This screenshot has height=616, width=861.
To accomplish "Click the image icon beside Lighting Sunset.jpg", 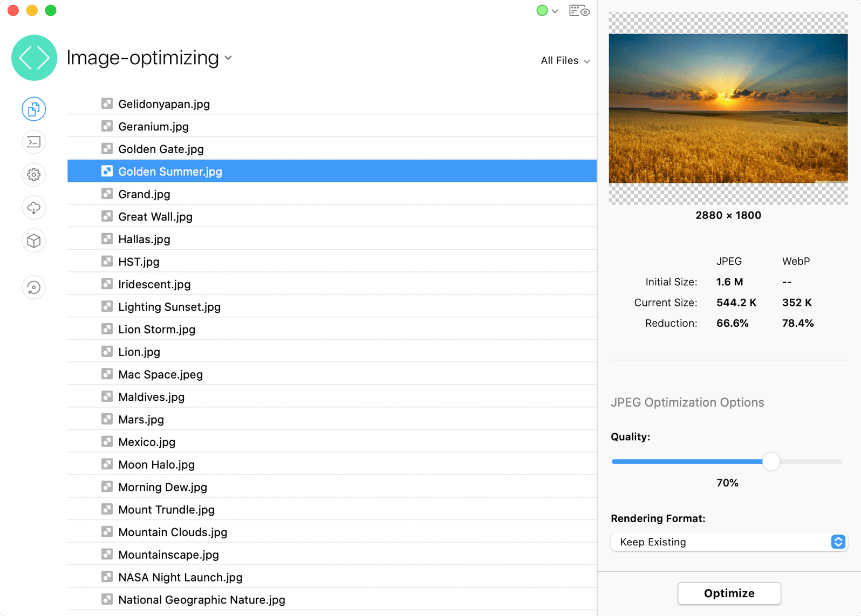I will click(x=107, y=306).
